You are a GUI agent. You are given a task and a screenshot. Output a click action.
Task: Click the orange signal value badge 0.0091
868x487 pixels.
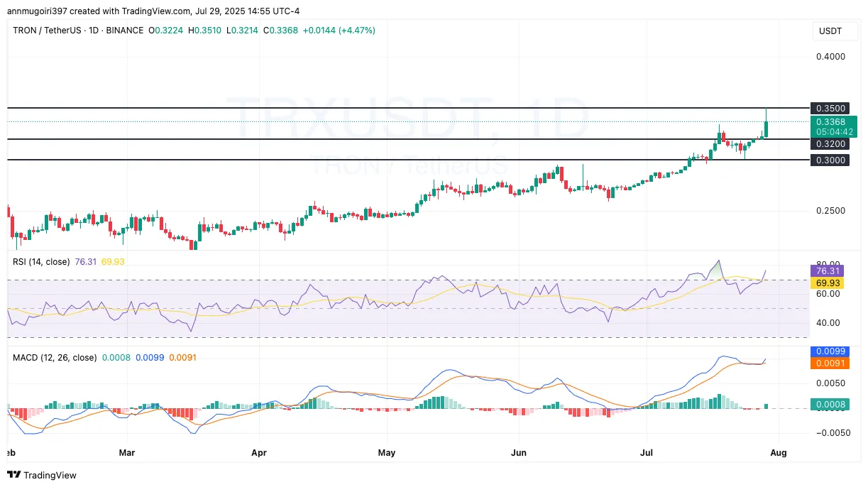[830, 363]
